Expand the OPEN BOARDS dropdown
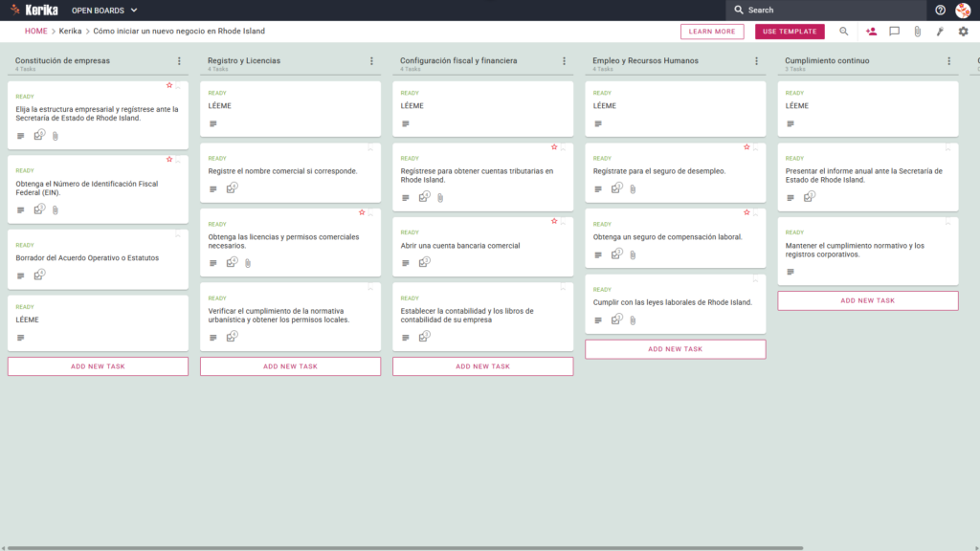Viewport: 980px width, 551px height. (x=104, y=10)
